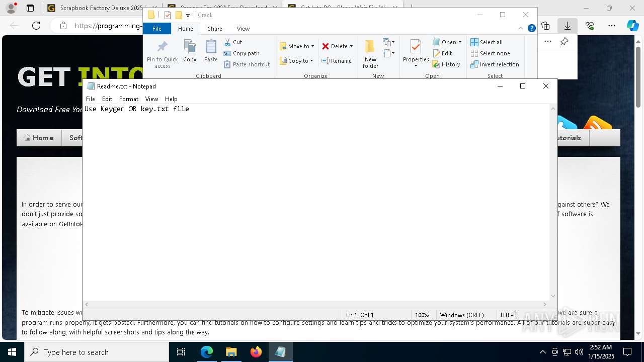Open Edge tab actions menu icon

click(x=30, y=8)
